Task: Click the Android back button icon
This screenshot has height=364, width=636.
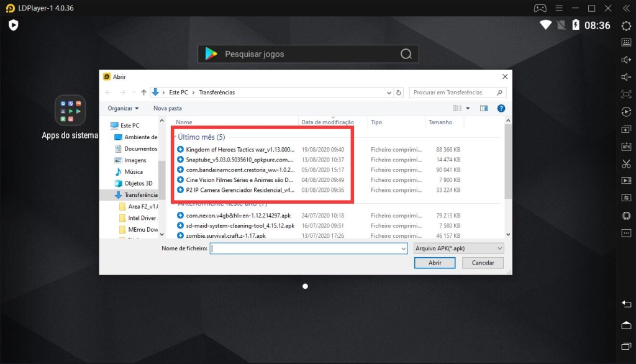Action: [x=626, y=304]
